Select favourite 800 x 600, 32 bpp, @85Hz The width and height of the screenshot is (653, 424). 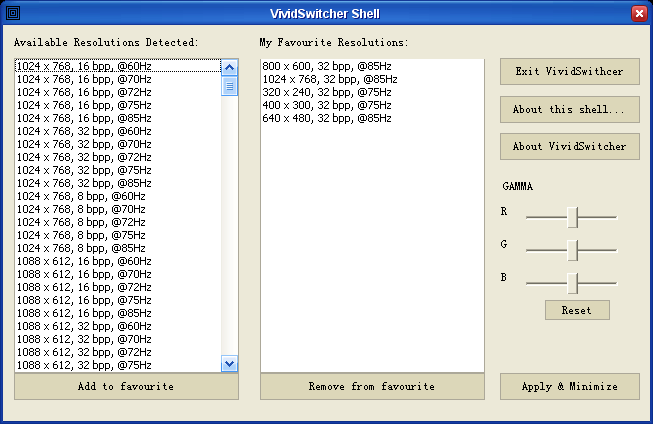click(372, 66)
